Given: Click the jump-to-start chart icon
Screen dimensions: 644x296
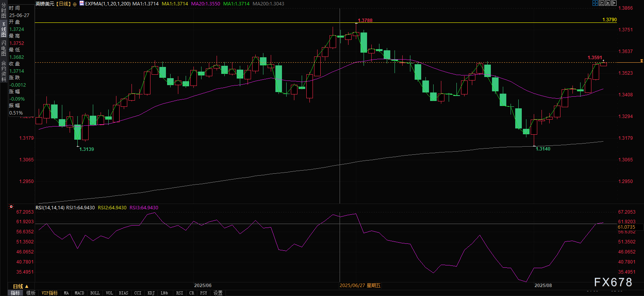Looking at the screenshot, I should (x=601, y=3).
